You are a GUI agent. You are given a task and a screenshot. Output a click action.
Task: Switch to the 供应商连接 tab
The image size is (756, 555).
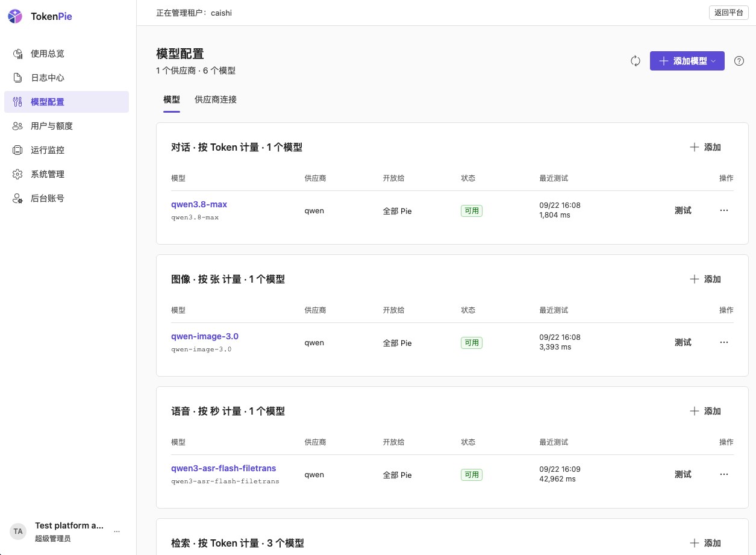click(x=216, y=99)
